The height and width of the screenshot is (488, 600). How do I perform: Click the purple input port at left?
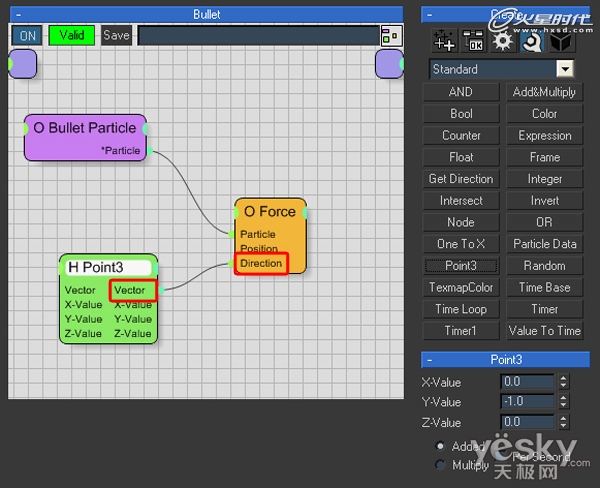tap(23, 64)
